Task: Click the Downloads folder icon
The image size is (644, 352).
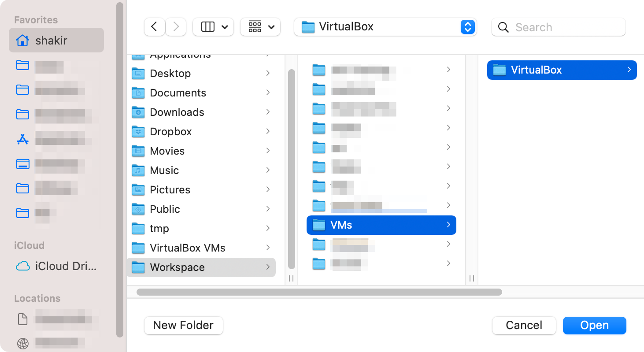Action: 138,112
